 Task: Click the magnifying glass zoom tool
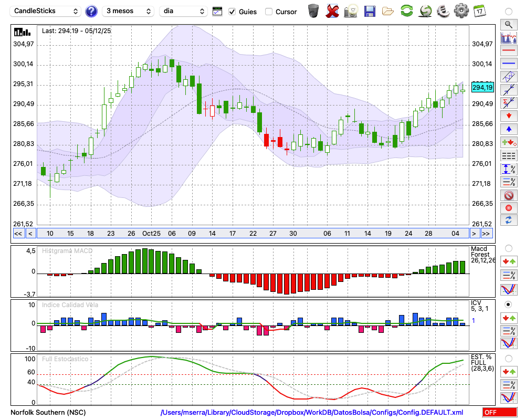508,24
